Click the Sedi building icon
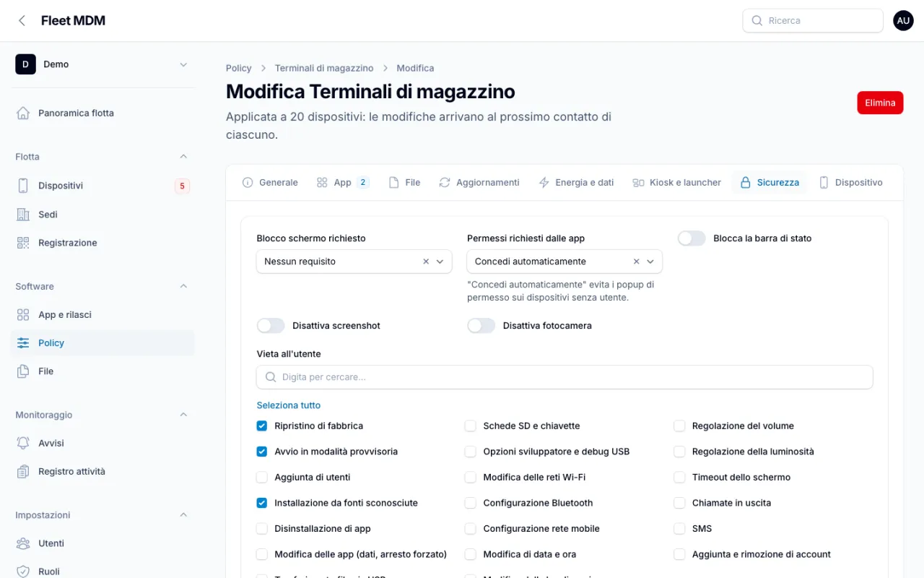Screen dimensions: 924x578 pyautogui.click(x=23, y=215)
